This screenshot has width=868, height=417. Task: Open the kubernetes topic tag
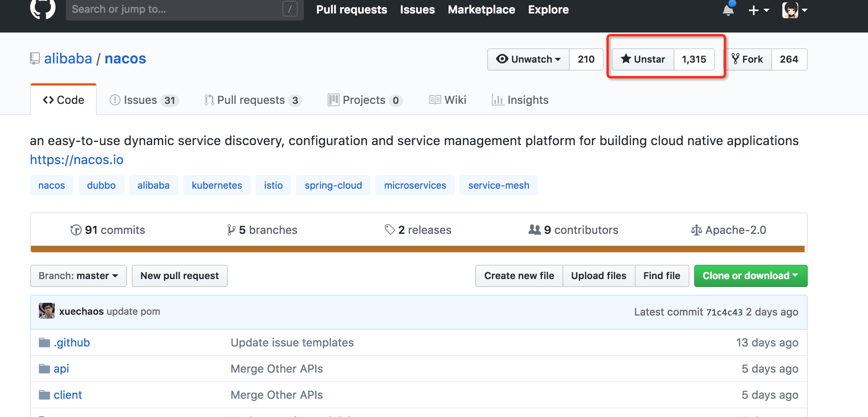tap(217, 185)
